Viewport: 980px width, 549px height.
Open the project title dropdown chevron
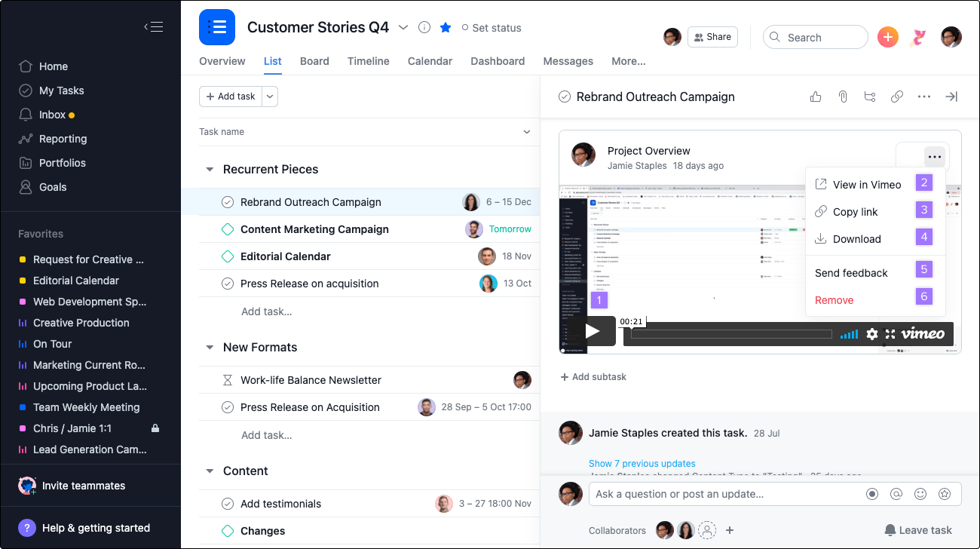pos(403,27)
